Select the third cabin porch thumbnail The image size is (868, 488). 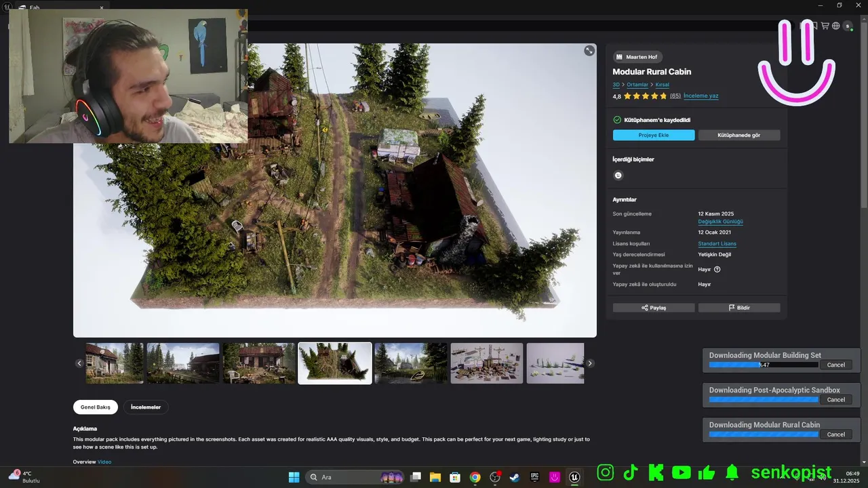coord(259,363)
